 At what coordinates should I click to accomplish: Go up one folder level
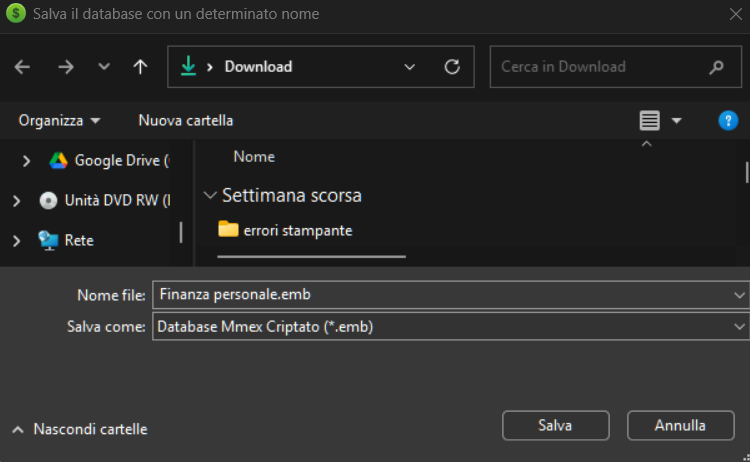pos(140,66)
